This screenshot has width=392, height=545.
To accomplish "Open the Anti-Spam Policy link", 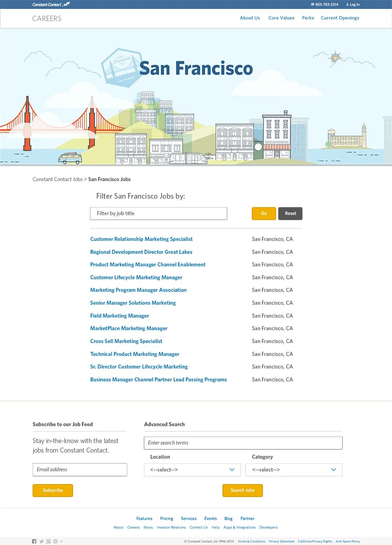I will coord(348,541).
